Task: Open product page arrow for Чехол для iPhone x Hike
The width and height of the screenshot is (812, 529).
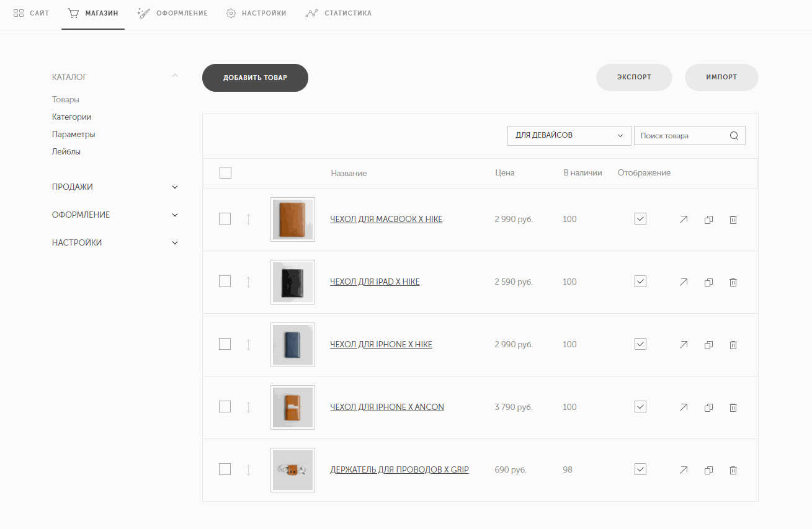Action: click(x=684, y=345)
